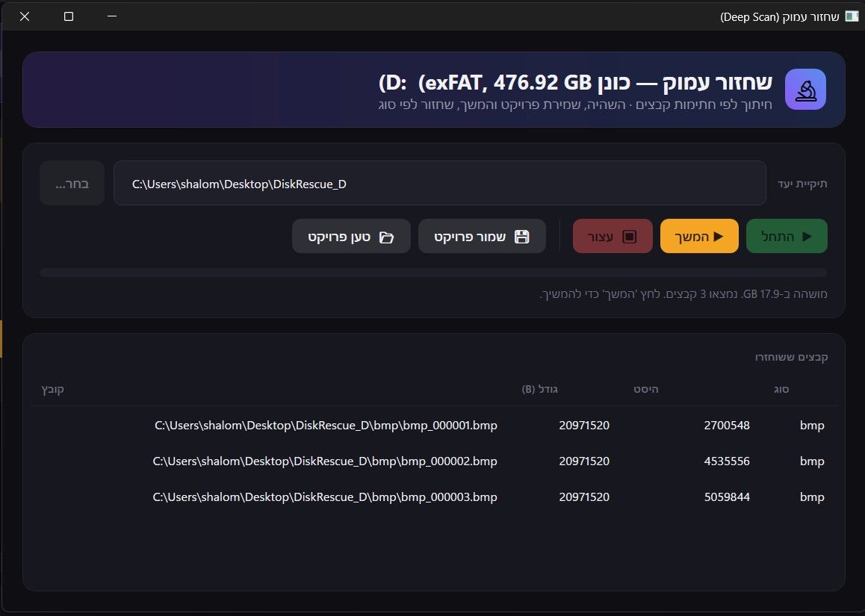The image size is (865, 616).
Task: Click bmp type in bmp_000002 row
Action: (812, 461)
